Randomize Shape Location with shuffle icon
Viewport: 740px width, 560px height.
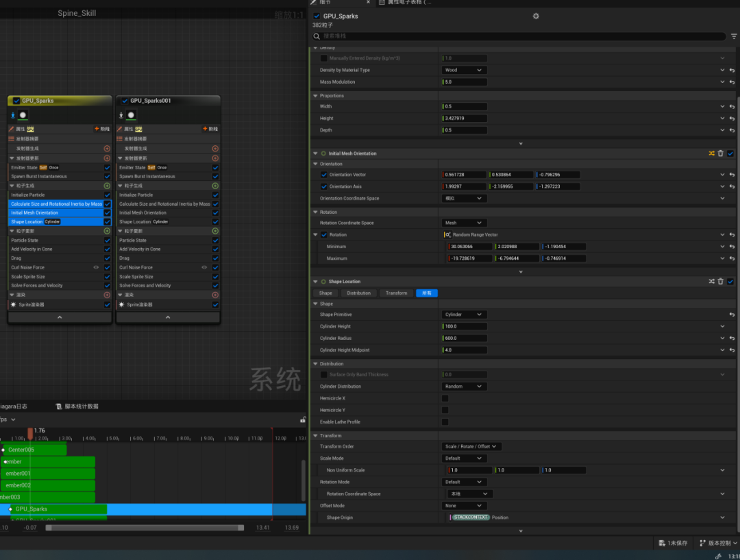point(711,282)
